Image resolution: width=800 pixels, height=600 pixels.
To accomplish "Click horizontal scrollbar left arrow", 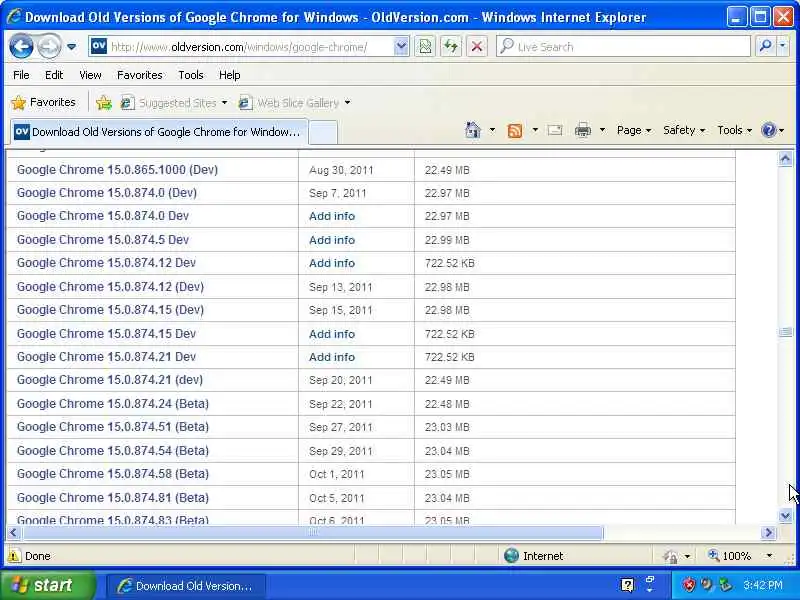I will click(x=13, y=533).
